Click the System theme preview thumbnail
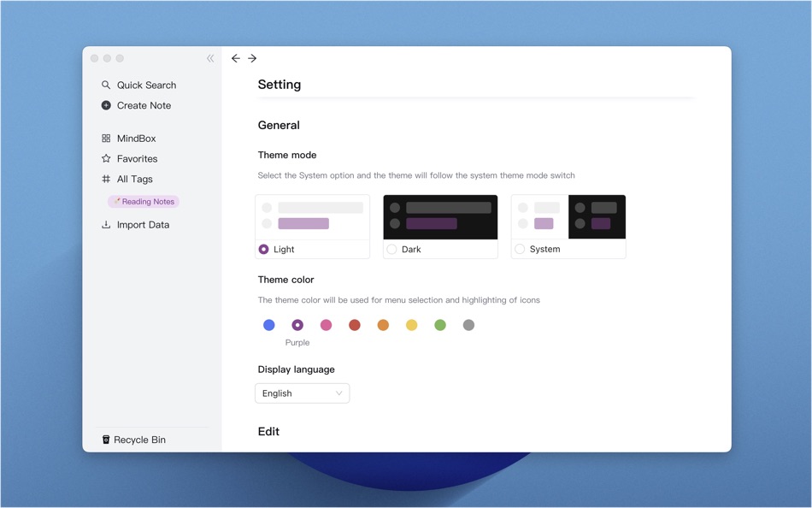The height and width of the screenshot is (508, 812). (568, 217)
